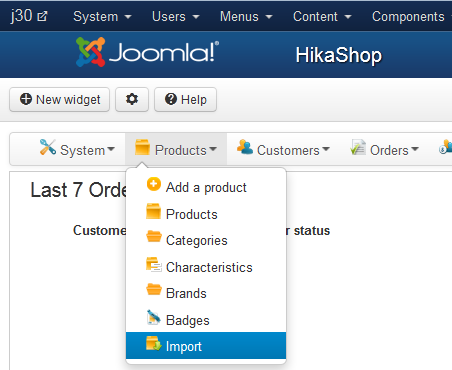Click the Products box icon in toolbar

pos(142,147)
